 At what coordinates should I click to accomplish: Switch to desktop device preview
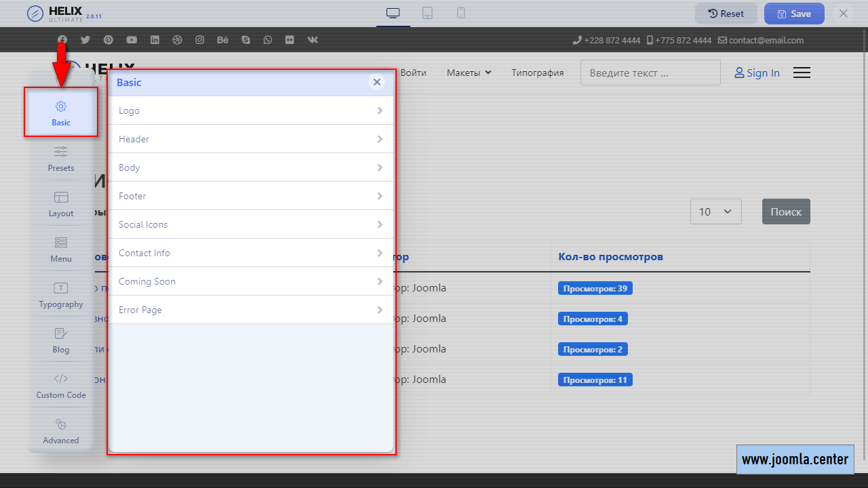(x=393, y=14)
